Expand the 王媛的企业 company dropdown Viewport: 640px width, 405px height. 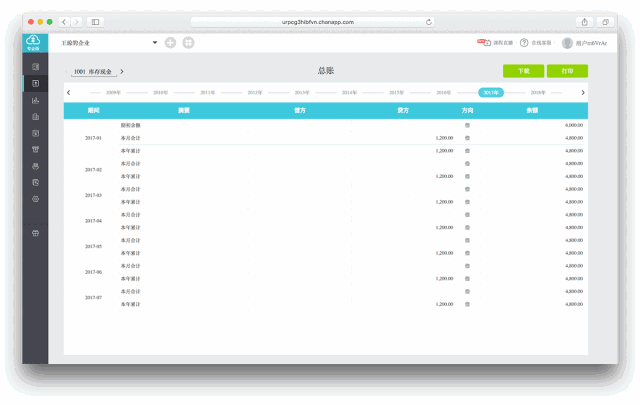[154, 43]
